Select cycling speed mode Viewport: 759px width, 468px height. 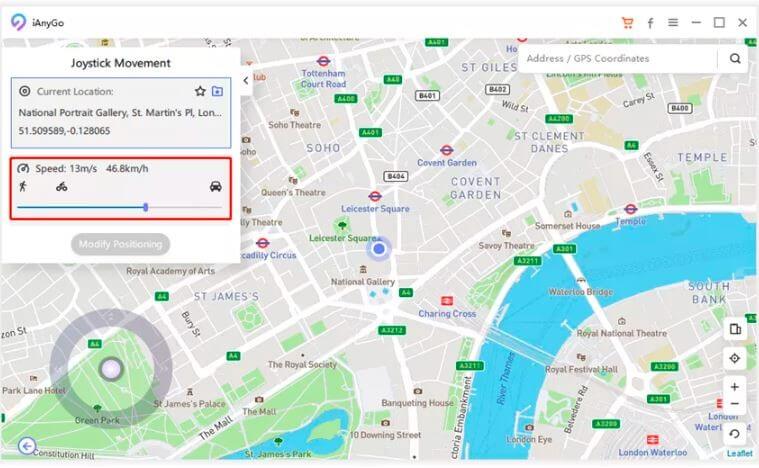[x=61, y=187]
